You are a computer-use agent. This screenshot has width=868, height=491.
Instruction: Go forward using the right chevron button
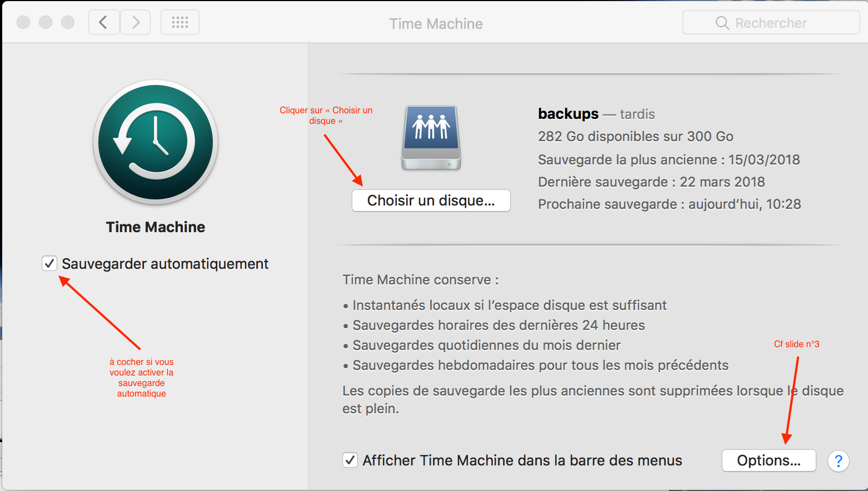pos(136,23)
